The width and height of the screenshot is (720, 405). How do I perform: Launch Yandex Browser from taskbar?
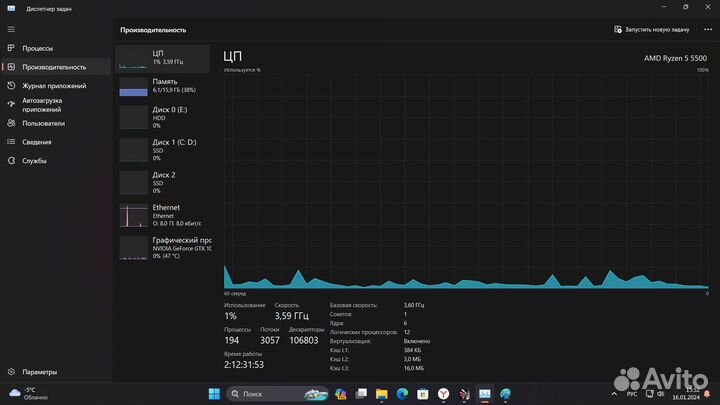tap(444, 394)
